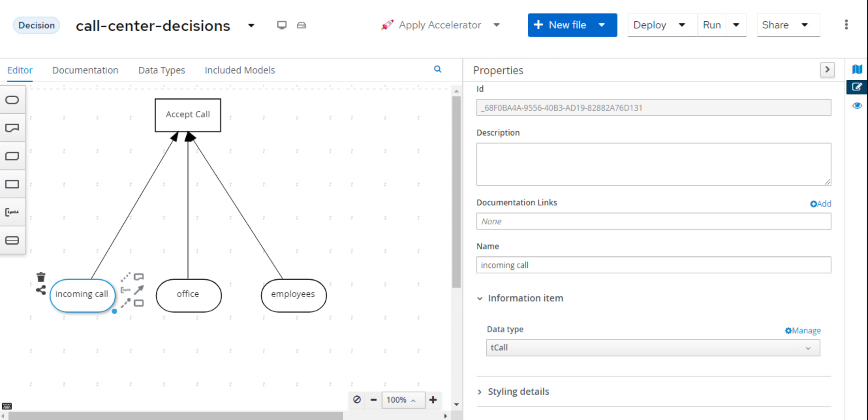Click the canvas horizontal scrollbar thumb
The height and width of the screenshot is (420, 868).
click(x=175, y=416)
